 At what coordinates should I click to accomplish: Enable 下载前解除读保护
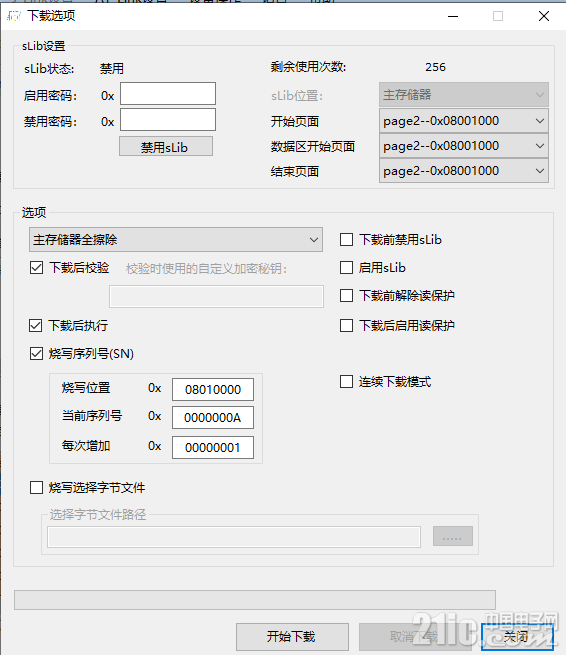(346, 295)
